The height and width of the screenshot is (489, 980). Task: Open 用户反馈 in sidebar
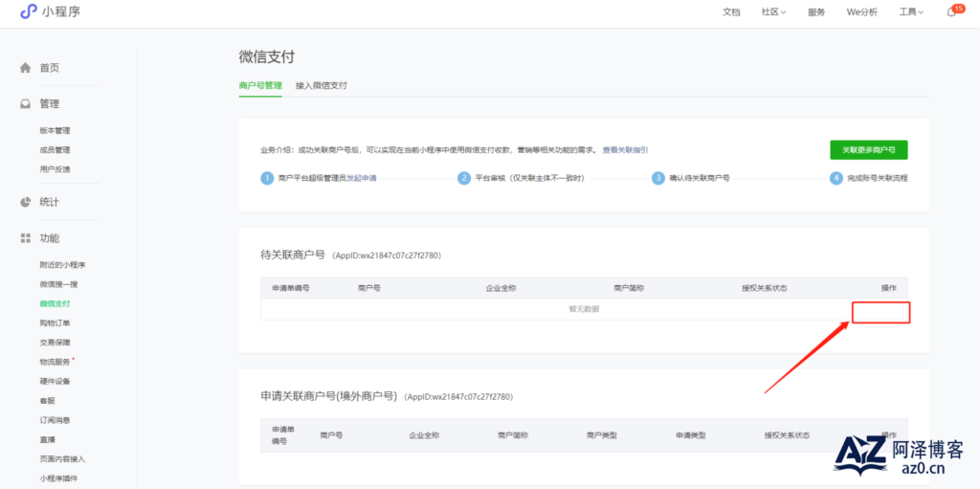(55, 169)
